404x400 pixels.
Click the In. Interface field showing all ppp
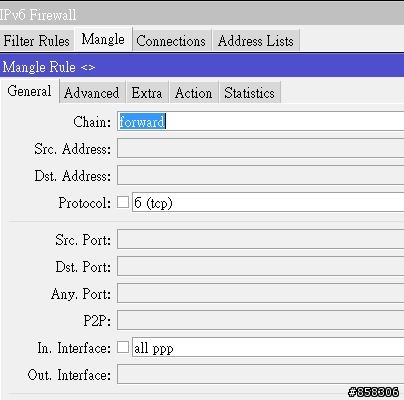tap(268, 347)
